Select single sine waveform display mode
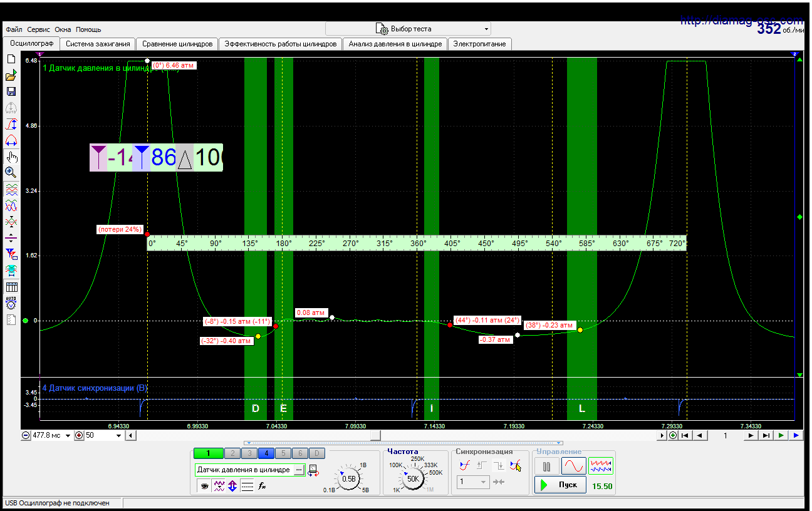The width and height of the screenshot is (812, 511). click(x=573, y=466)
